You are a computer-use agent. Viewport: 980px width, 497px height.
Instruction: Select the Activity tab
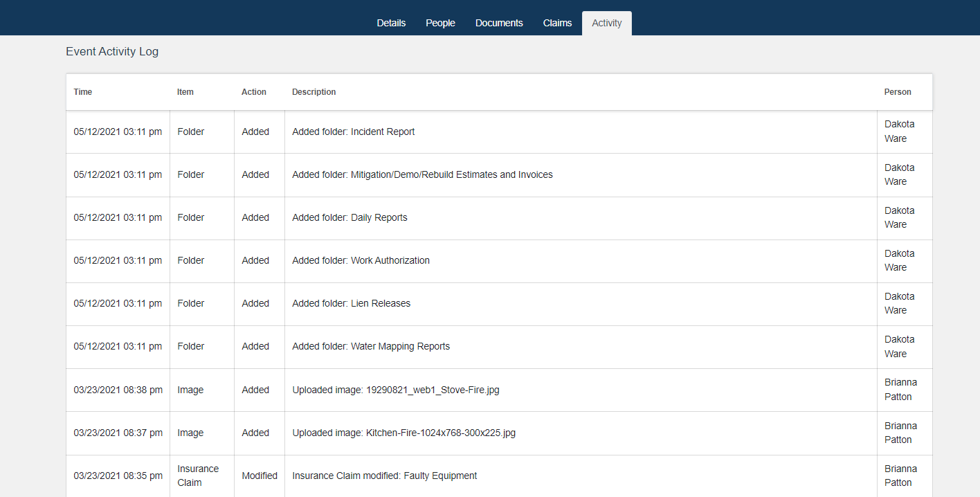tap(607, 23)
